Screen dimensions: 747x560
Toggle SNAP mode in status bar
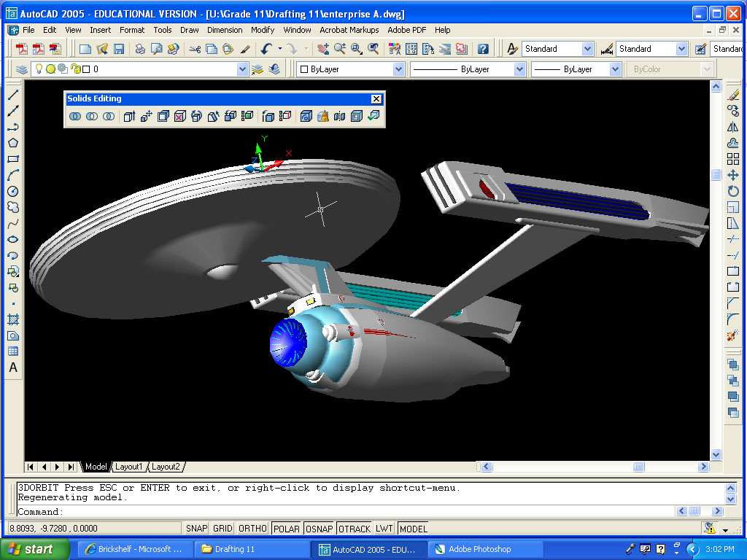point(196,529)
